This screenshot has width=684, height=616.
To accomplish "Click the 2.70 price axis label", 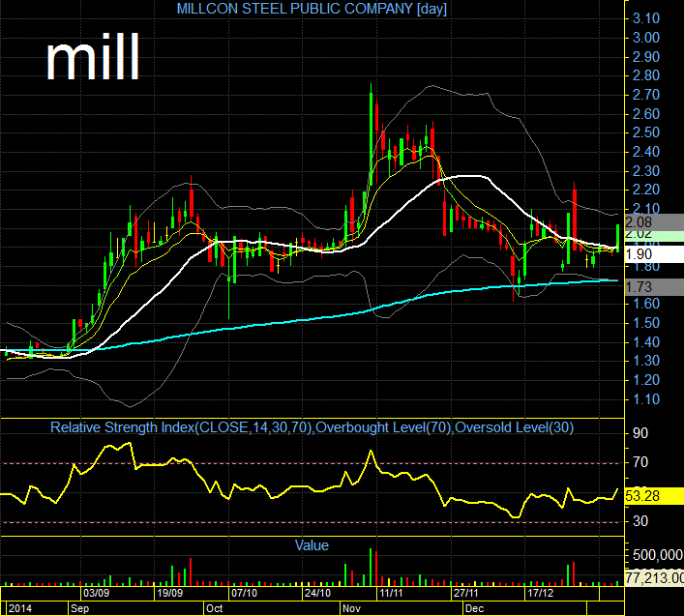I will pyautogui.click(x=646, y=95).
